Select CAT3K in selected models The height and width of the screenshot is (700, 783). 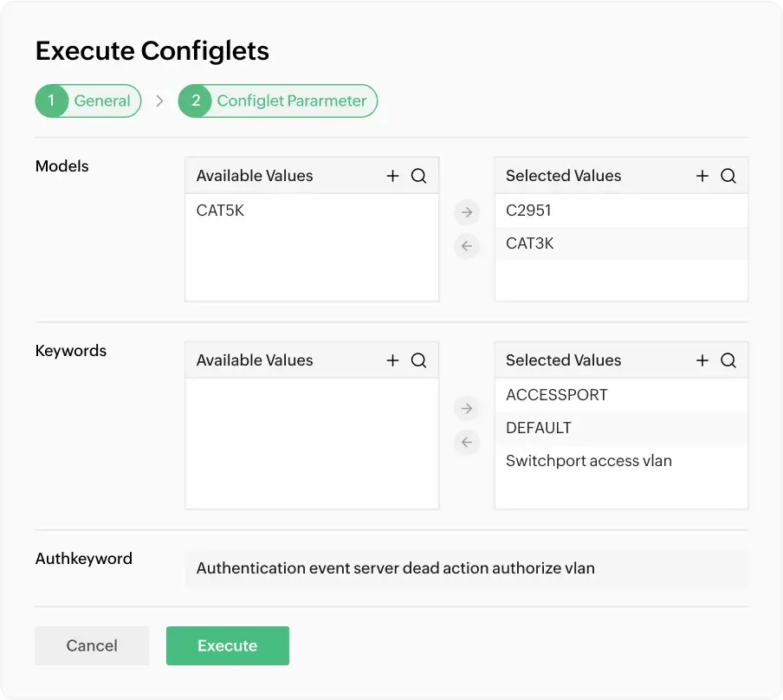click(x=621, y=243)
